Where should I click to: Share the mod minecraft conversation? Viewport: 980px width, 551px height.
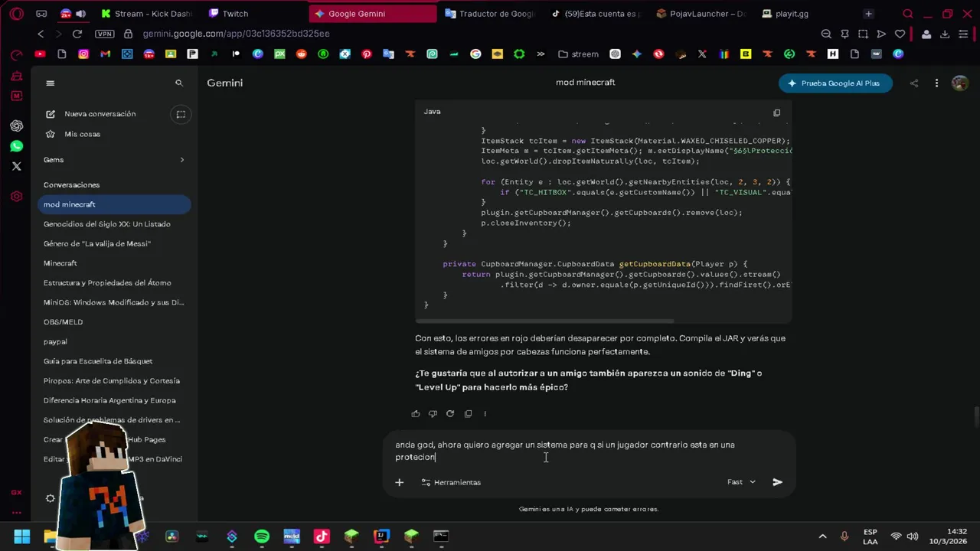tap(913, 83)
